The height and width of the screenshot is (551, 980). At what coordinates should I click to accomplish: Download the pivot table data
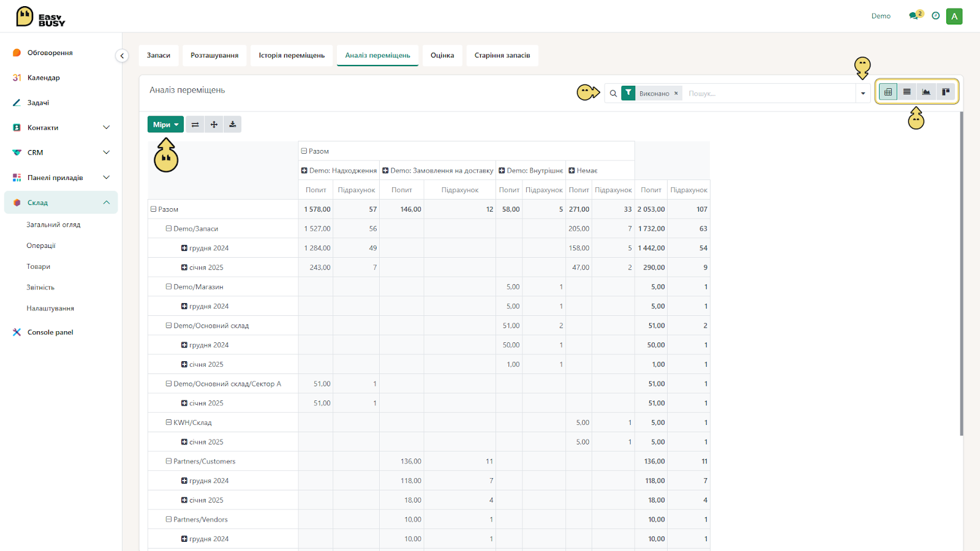pos(233,124)
